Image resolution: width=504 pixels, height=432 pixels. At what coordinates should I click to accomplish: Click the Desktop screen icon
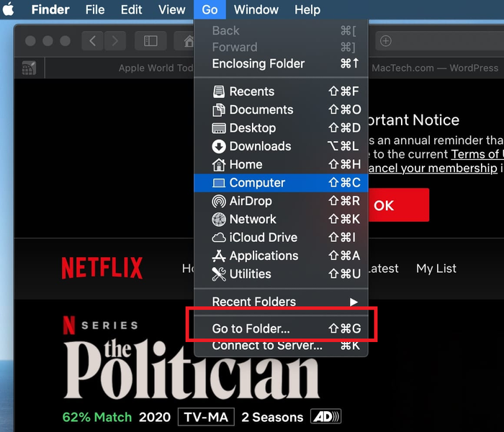[219, 128]
